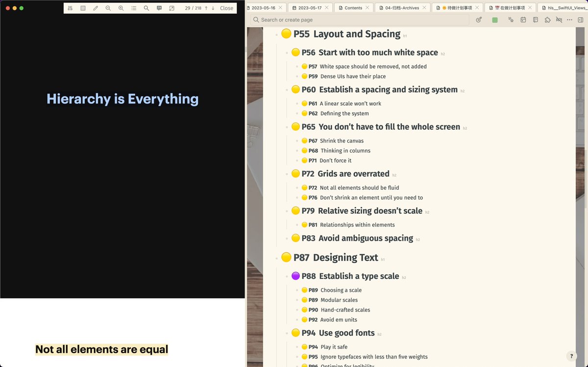588x367 pixels.
Task: Open the help question mark button
Action: pyautogui.click(x=571, y=356)
